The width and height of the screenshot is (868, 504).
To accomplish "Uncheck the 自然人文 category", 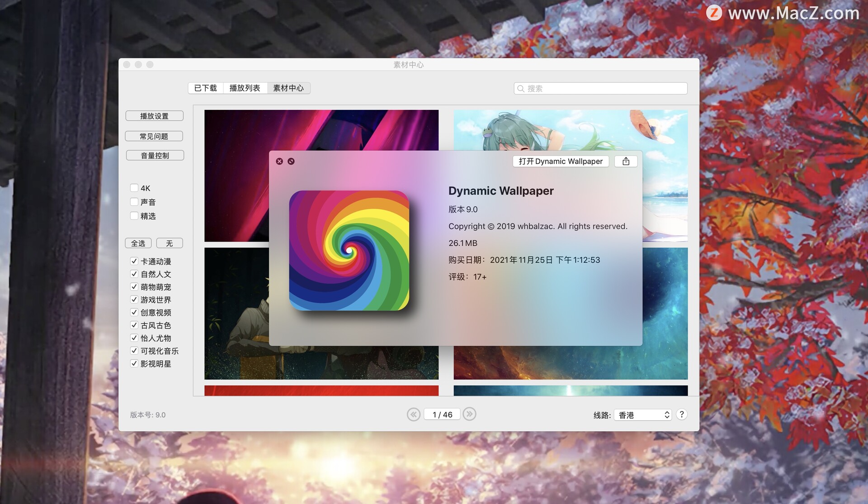I will pos(134,274).
